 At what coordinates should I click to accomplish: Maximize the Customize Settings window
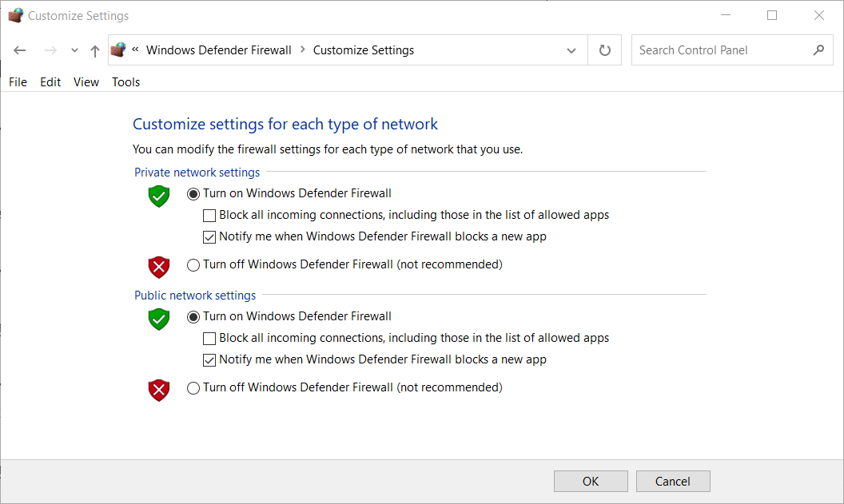click(x=772, y=16)
